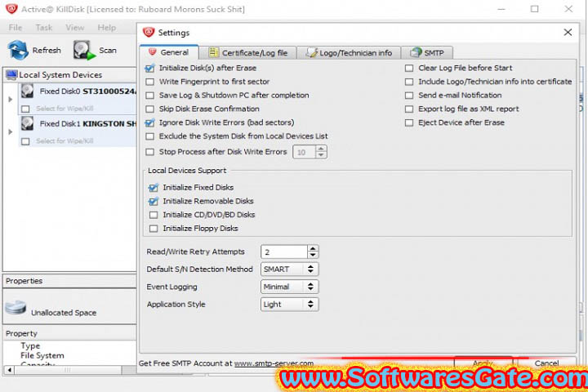Click the KillDisk app icon in main title bar
The width and height of the screenshot is (588, 392).
click(11, 9)
